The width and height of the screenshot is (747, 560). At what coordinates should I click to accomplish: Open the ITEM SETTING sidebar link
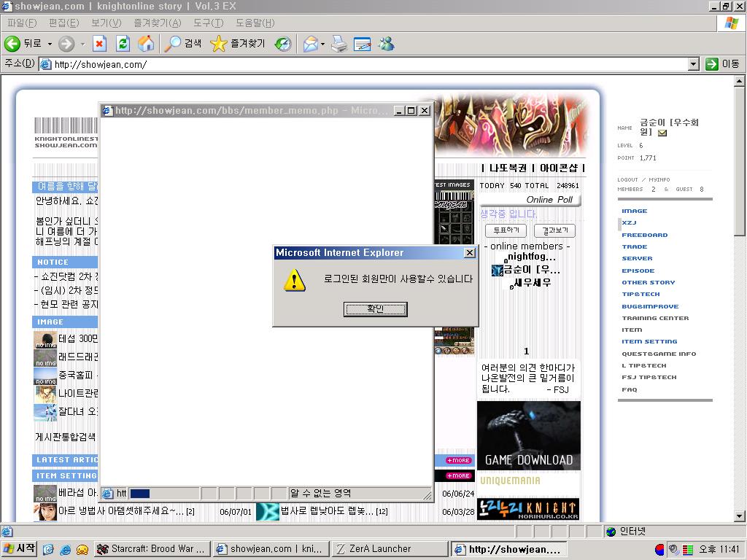(649, 341)
